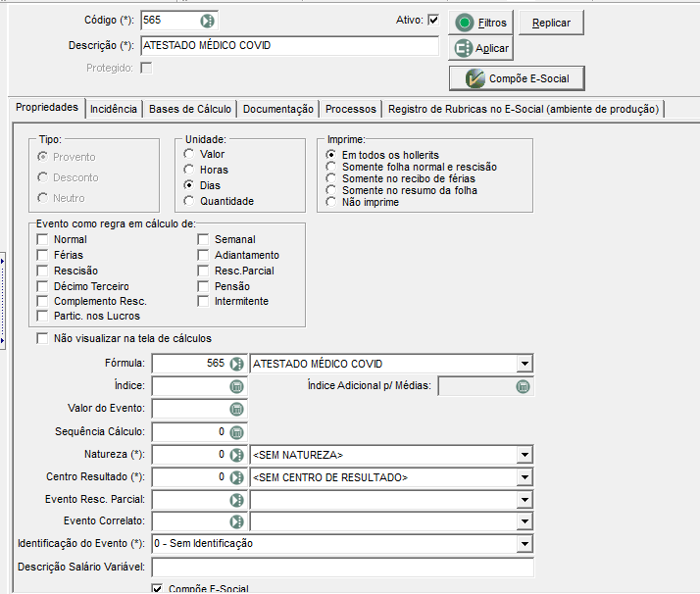The image size is (700, 594).
Task: Open the Natureza lookup arrow icon
Action: pos(236,455)
